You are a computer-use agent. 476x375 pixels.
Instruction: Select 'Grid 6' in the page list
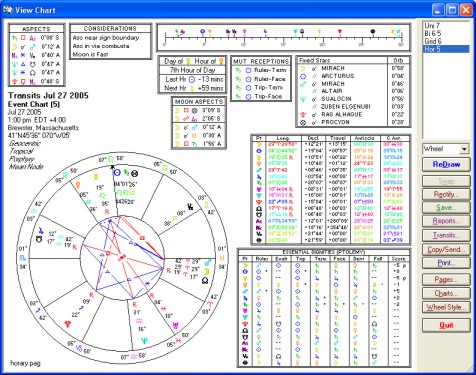433,41
